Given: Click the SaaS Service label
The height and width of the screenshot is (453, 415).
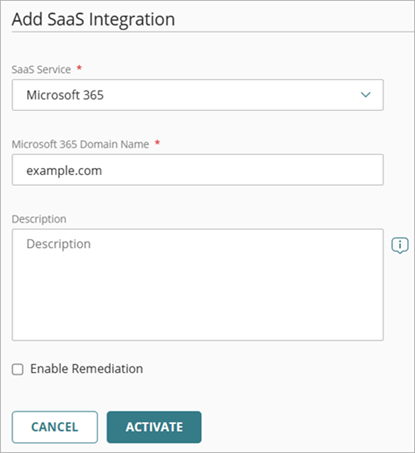Looking at the screenshot, I should (41, 69).
